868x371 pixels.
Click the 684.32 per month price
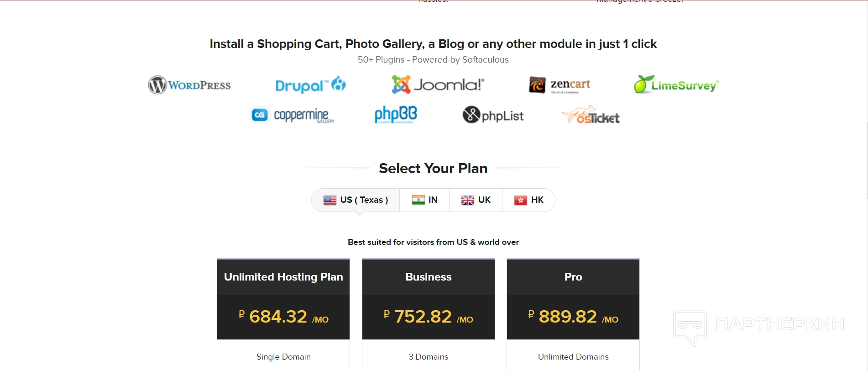283,317
